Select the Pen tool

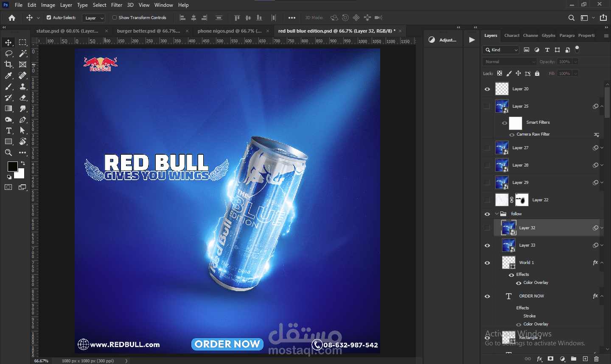22,119
